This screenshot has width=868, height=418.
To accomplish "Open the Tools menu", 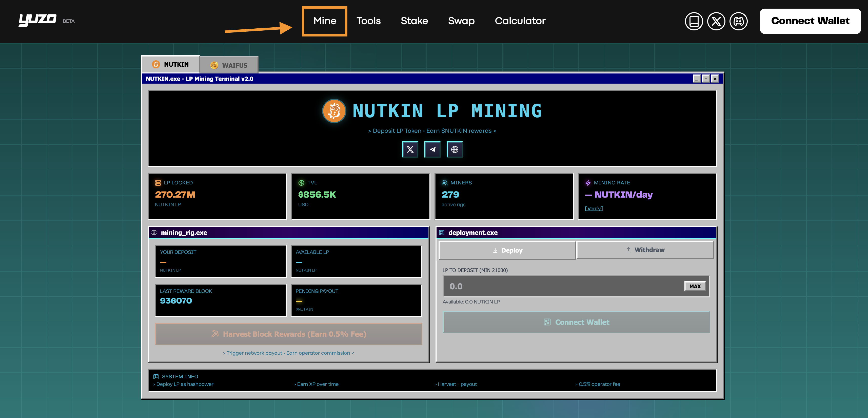I will point(368,21).
